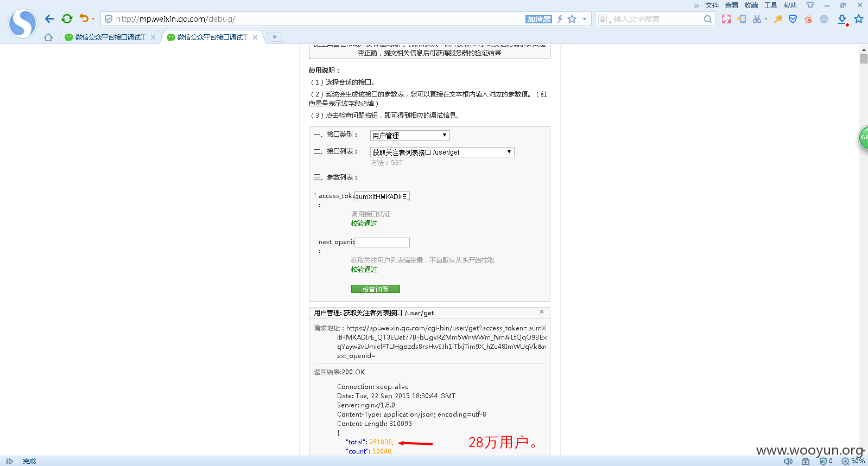Click the status bar sidebar toggle icon
Image resolution: width=868 pixels, height=466 pixels.
(x=10, y=461)
